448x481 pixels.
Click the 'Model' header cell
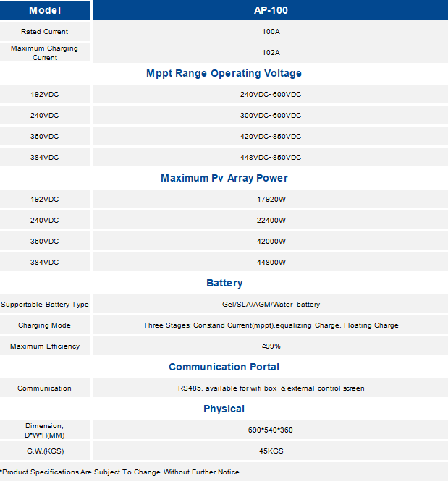[x=45, y=10]
